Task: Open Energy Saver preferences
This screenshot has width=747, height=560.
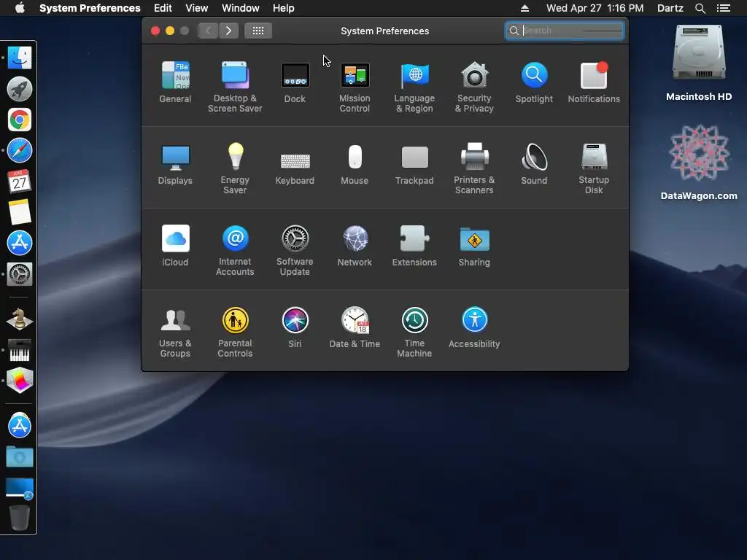Action: pyautogui.click(x=235, y=168)
